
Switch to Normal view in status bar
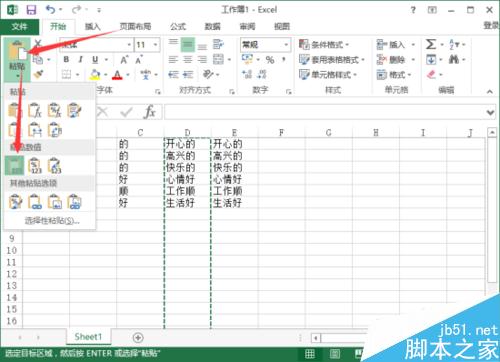pyautogui.click(x=310, y=354)
